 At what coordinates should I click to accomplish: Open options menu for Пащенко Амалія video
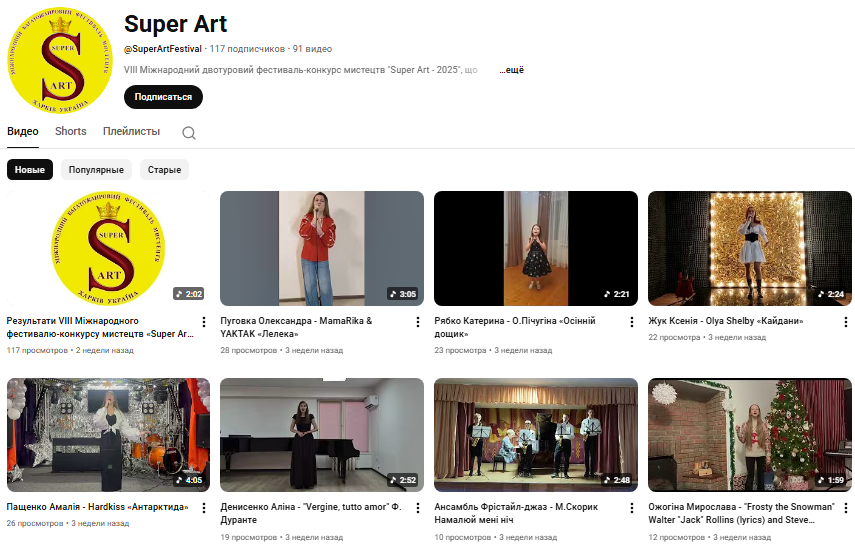[x=204, y=508]
